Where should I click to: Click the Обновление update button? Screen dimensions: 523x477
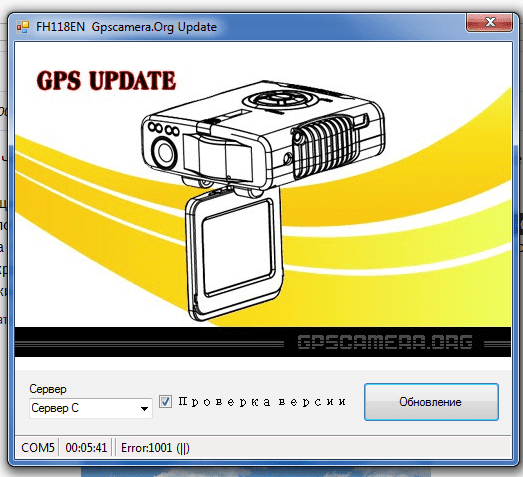[431, 402]
